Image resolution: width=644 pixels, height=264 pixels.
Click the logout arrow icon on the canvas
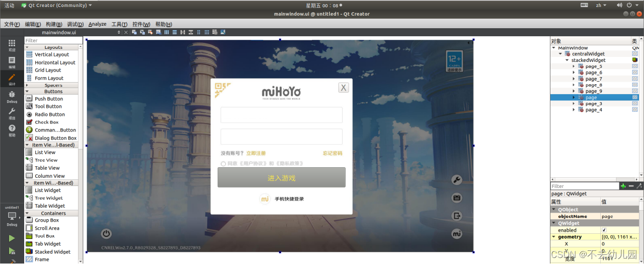(x=456, y=216)
